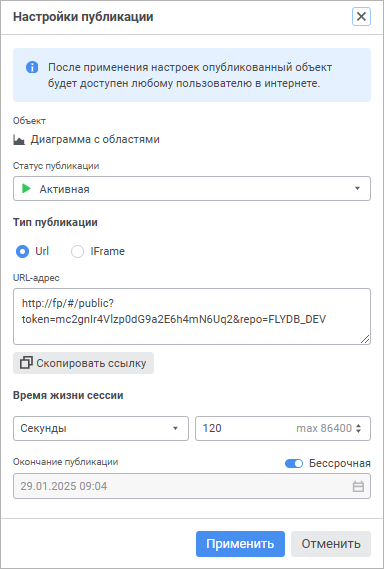
Task: Click the Применить button
Action: 240,544
